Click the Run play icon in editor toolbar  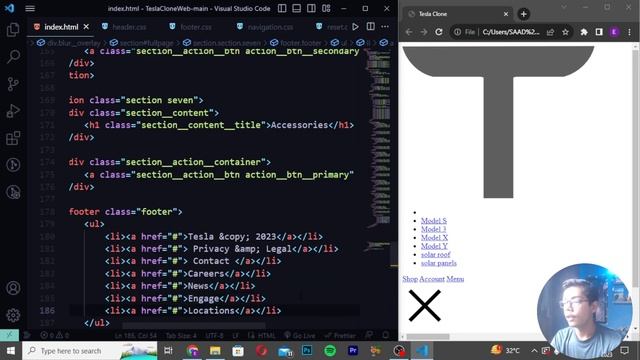[356, 27]
